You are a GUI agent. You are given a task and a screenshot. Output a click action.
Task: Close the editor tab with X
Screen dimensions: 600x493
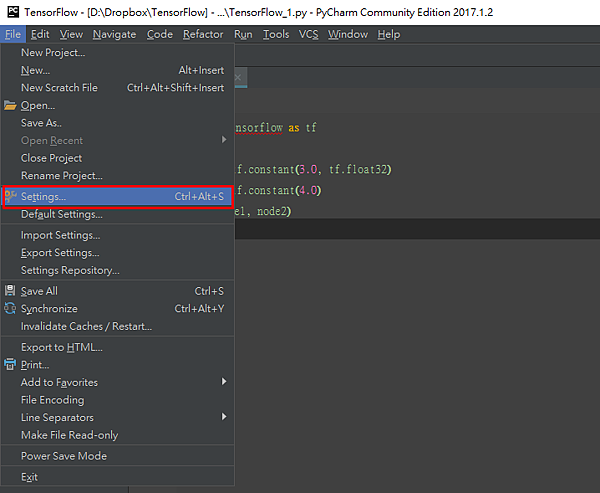[238, 77]
